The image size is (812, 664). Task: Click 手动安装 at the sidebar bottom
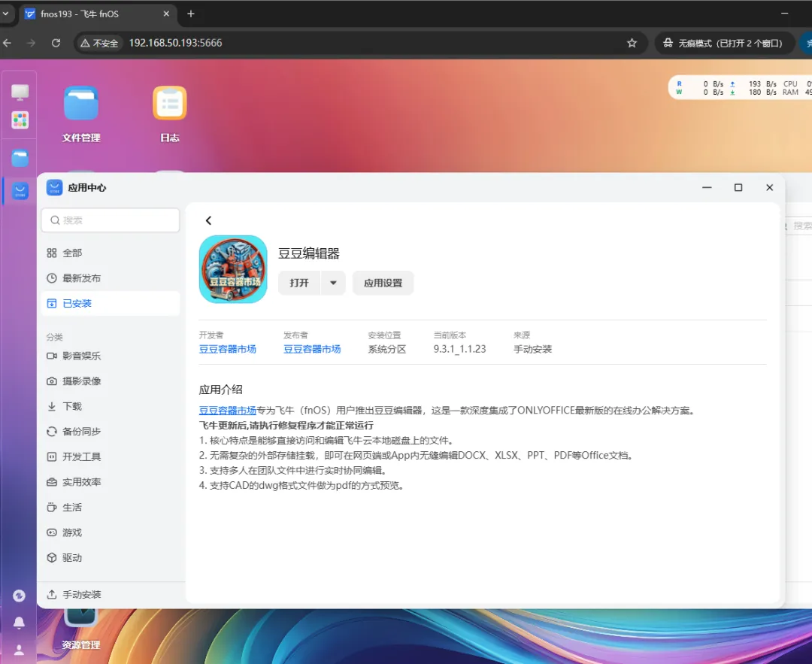[74, 595]
